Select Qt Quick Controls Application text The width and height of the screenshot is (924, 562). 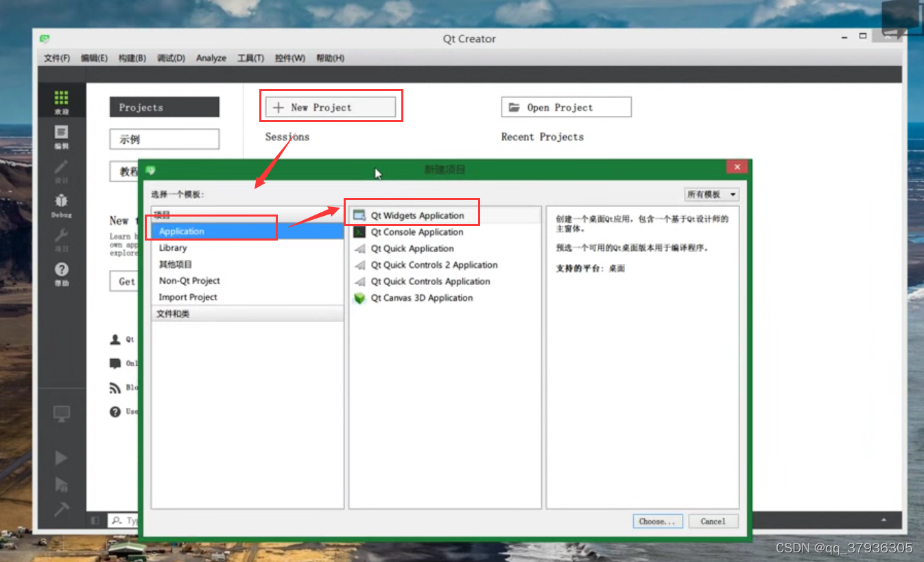(x=431, y=281)
